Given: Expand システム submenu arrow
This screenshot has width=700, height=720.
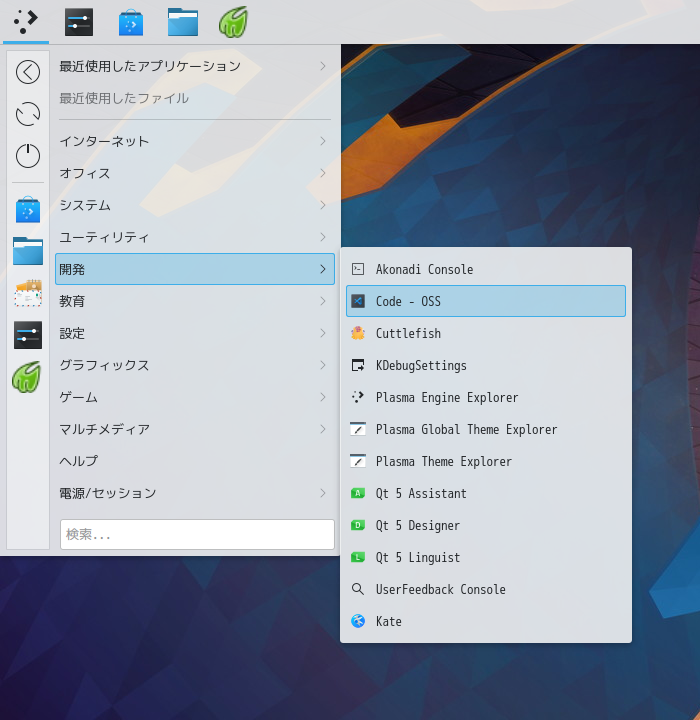Looking at the screenshot, I should [323, 205].
